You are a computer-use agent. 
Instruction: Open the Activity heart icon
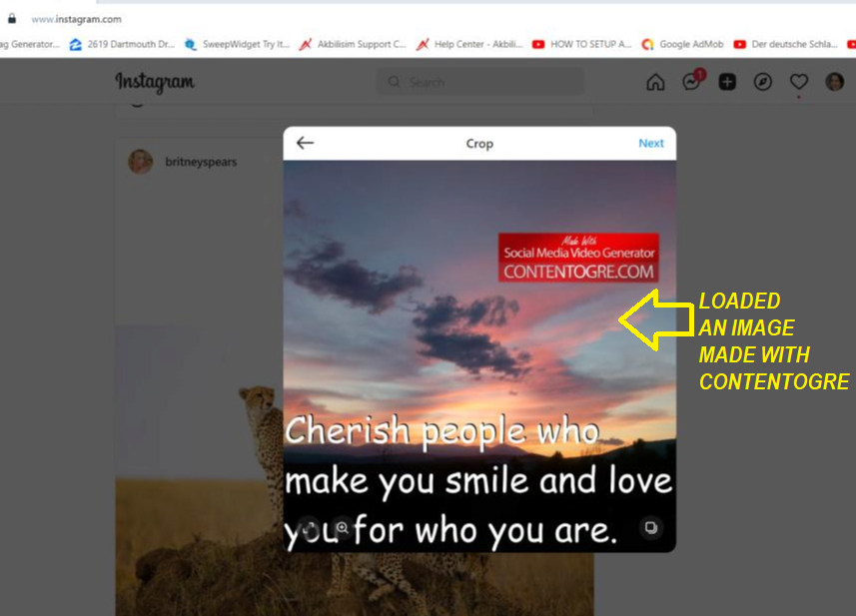tap(799, 83)
